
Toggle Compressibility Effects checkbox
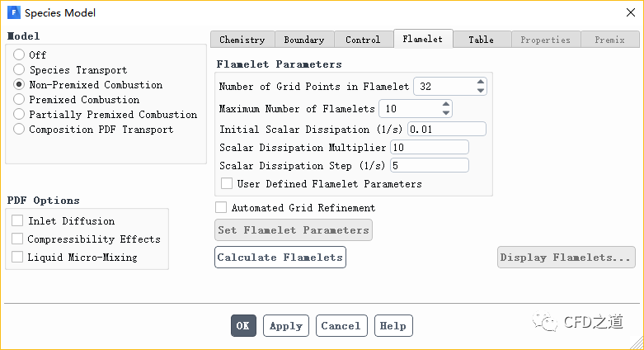17,239
